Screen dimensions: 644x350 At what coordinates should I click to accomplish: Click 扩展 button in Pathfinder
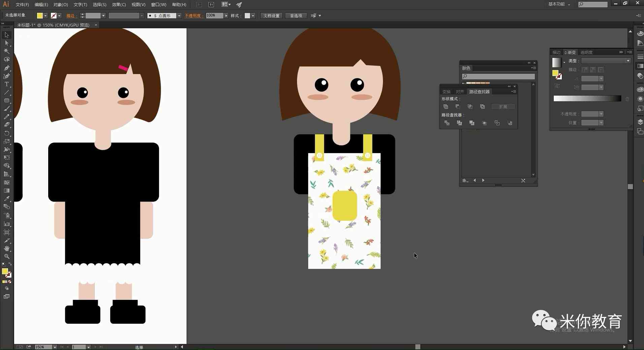click(x=503, y=107)
